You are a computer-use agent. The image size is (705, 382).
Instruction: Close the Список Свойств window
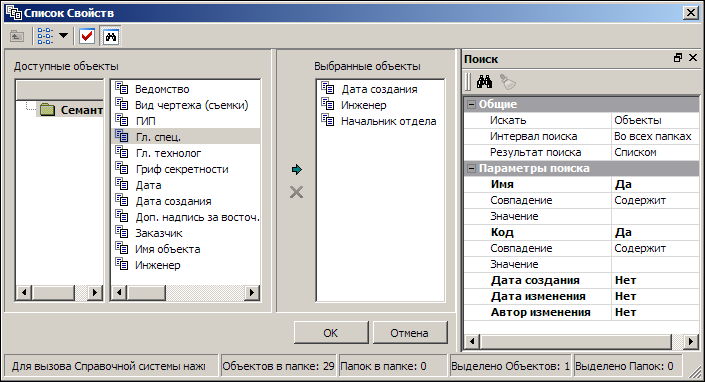(x=690, y=13)
